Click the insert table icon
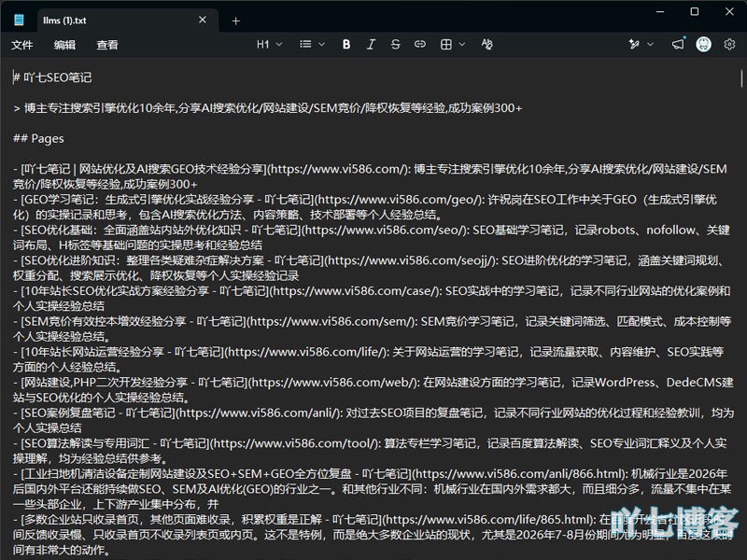This screenshot has width=747, height=560. (446, 44)
